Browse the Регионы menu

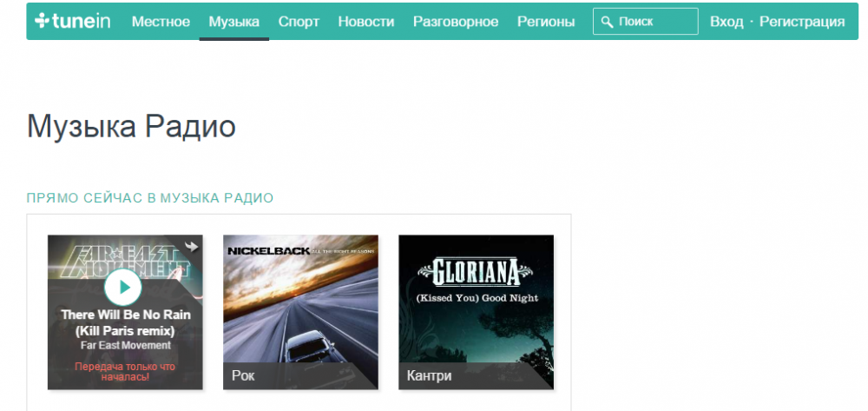(x=546, y=22)
